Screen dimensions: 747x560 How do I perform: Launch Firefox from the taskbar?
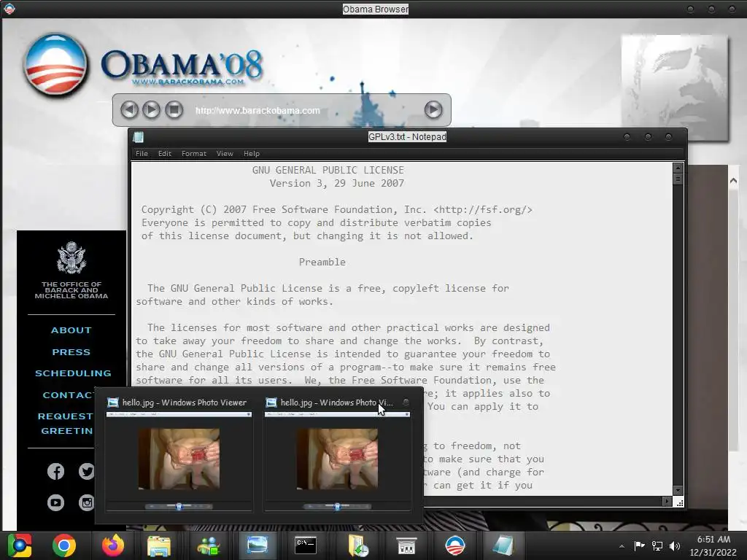tap(113, 545)
